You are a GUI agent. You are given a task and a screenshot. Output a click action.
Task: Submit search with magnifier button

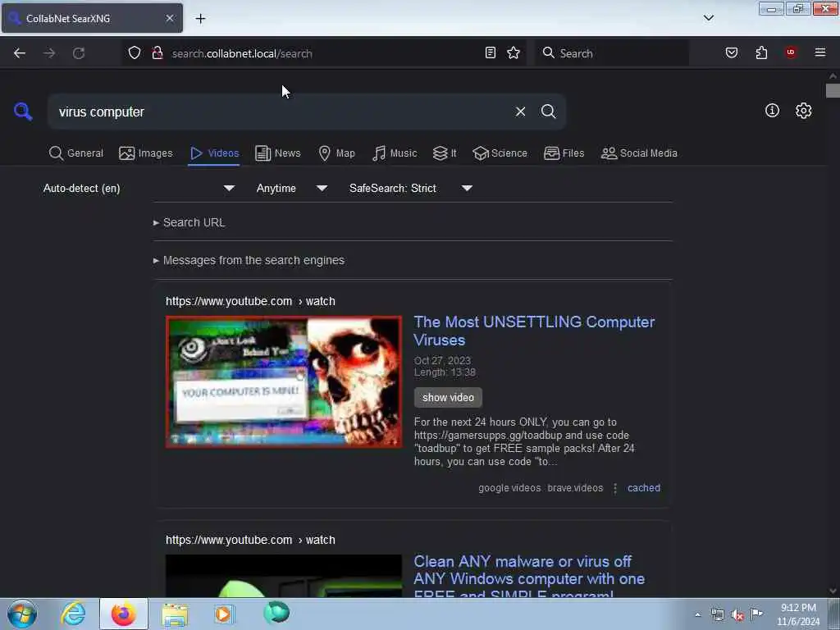[x=549, y=112]
